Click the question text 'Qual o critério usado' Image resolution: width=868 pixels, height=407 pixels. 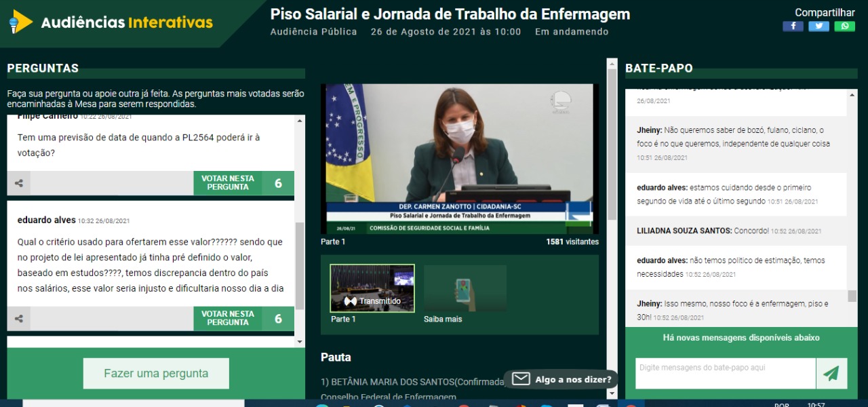coord(151,265)
